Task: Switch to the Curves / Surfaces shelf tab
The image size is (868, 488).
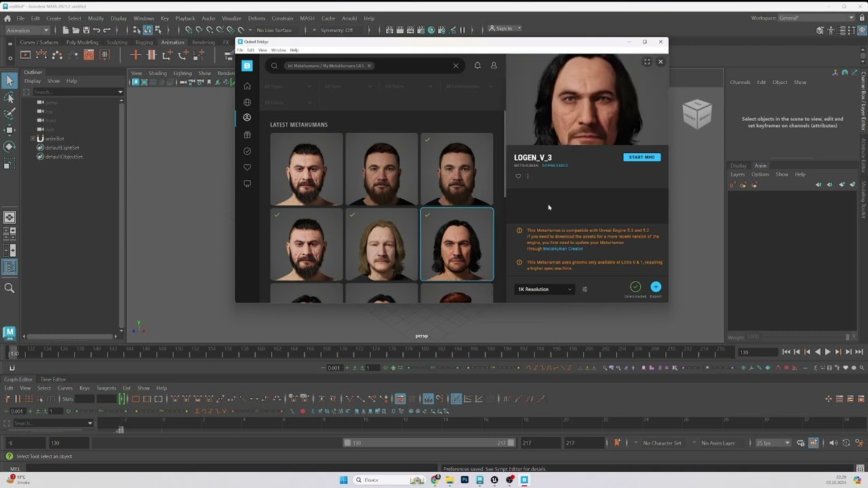Action: 39,42
